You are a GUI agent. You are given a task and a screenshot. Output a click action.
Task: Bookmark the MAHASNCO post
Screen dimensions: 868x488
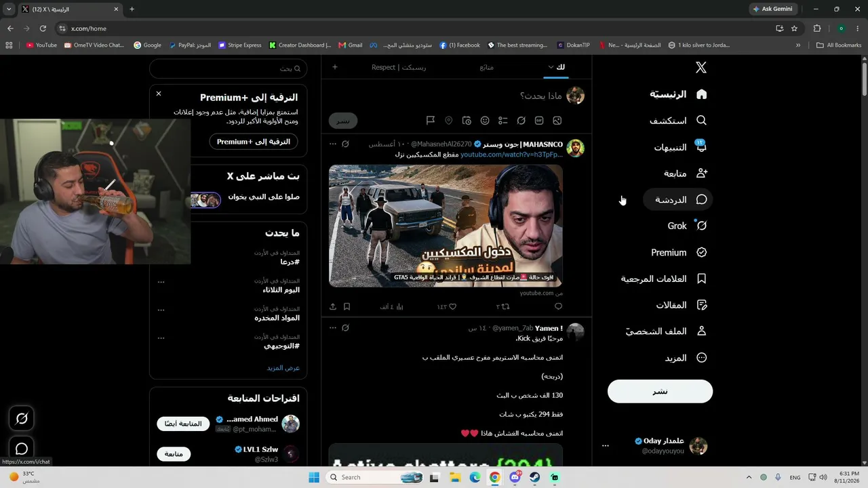[347, 306]
